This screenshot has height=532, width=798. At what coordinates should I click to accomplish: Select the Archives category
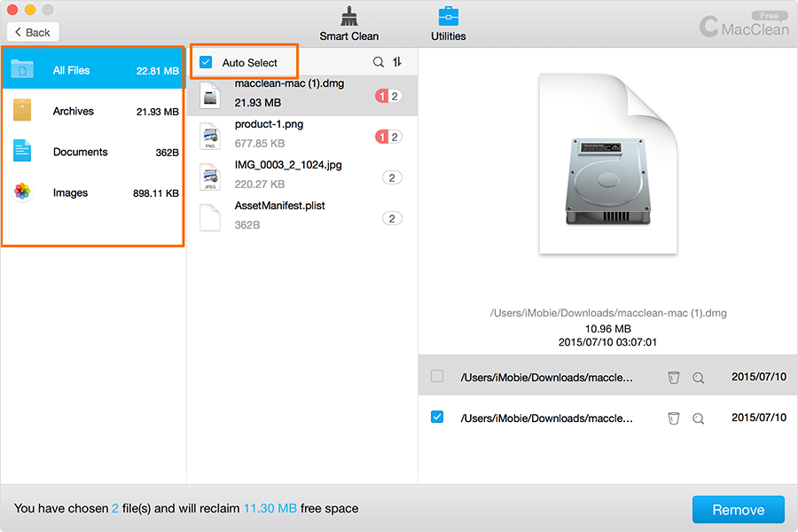point(93,111)
